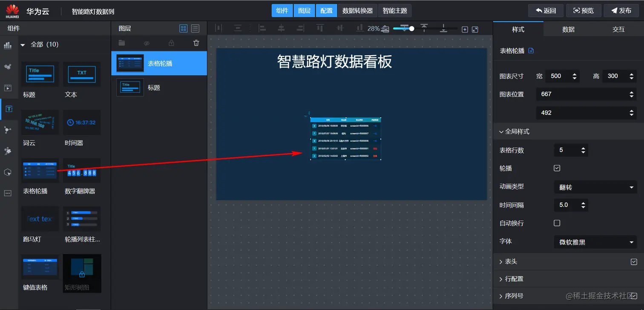Click the align left toolbar icon

262,28
